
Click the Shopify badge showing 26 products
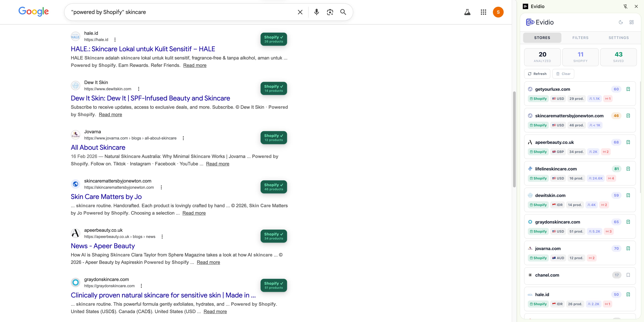coord(273,39)
